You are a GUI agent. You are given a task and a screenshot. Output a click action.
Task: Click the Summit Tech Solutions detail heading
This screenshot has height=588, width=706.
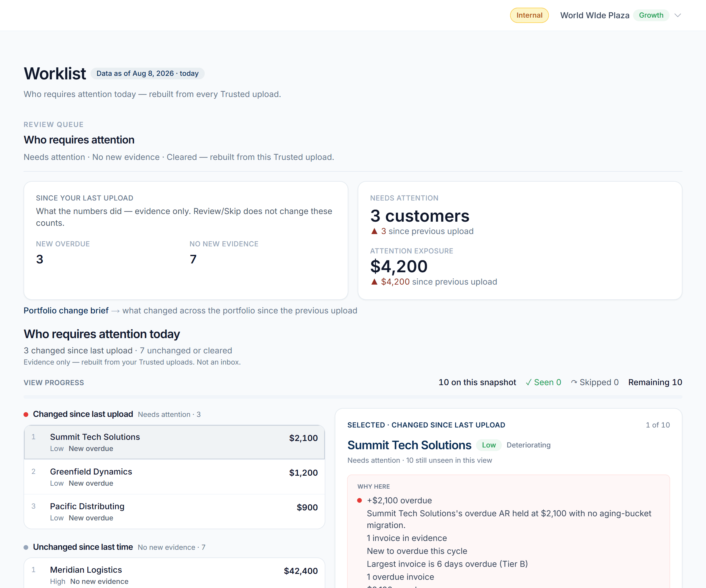click(409, 445)
